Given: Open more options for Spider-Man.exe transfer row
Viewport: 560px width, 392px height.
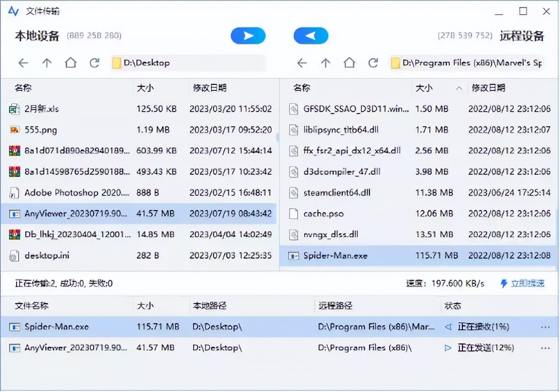Looking at the screenshot, I should point(545,327).
